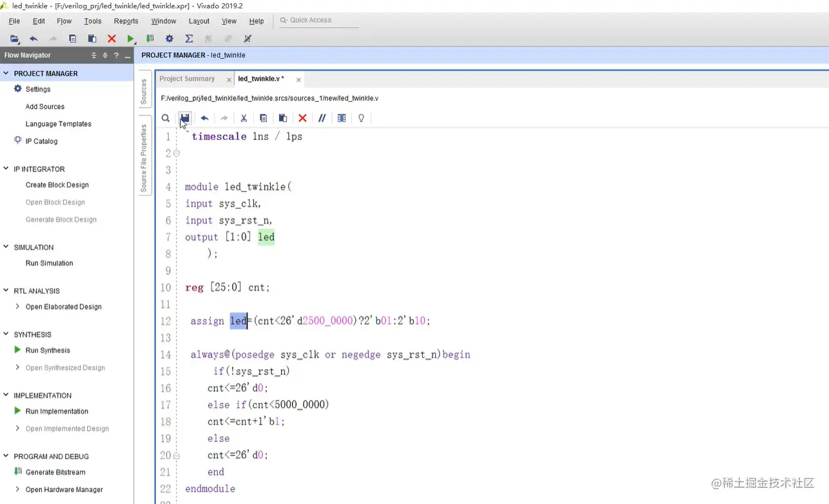Expand all in the Flow Navigator header
This screenshot has height=504, width=829.
click(105, 55)
